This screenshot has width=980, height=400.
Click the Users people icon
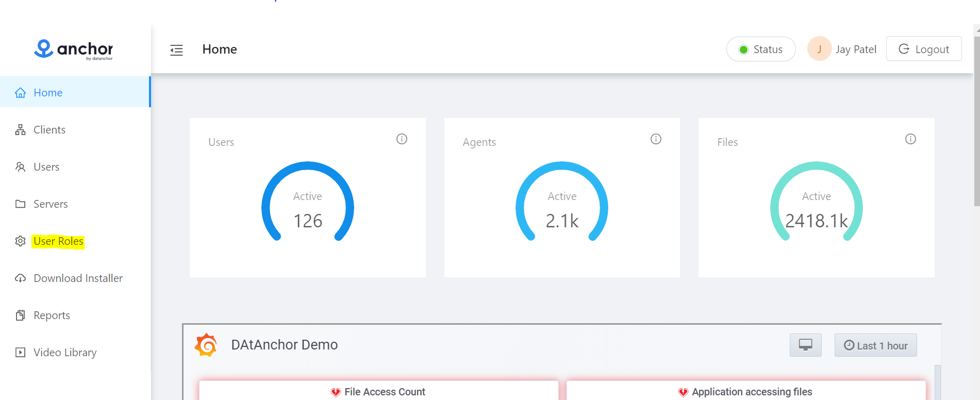click(x=21, y=167)
